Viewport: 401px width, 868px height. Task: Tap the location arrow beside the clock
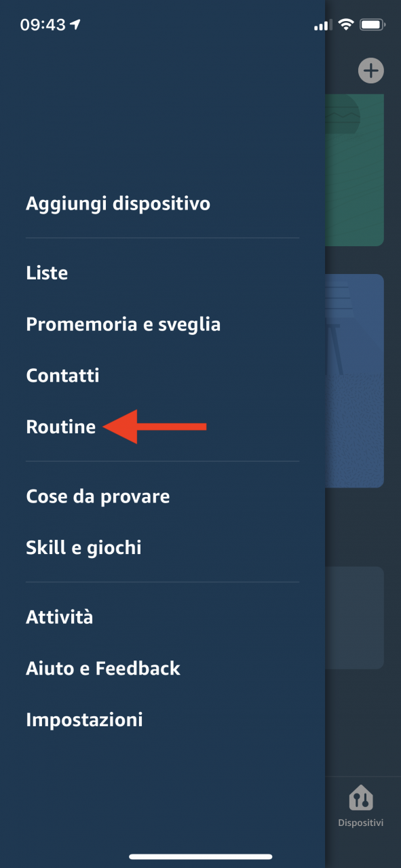(75, 25)
